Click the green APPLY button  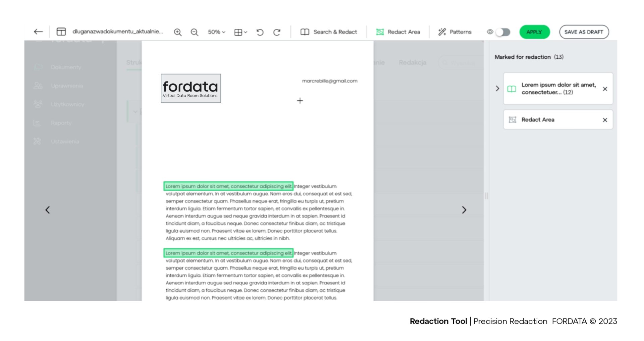[534, 32]
